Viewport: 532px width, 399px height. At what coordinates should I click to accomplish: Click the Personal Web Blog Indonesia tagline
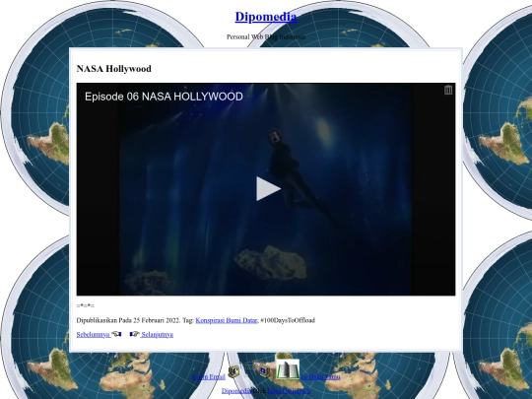266,37
